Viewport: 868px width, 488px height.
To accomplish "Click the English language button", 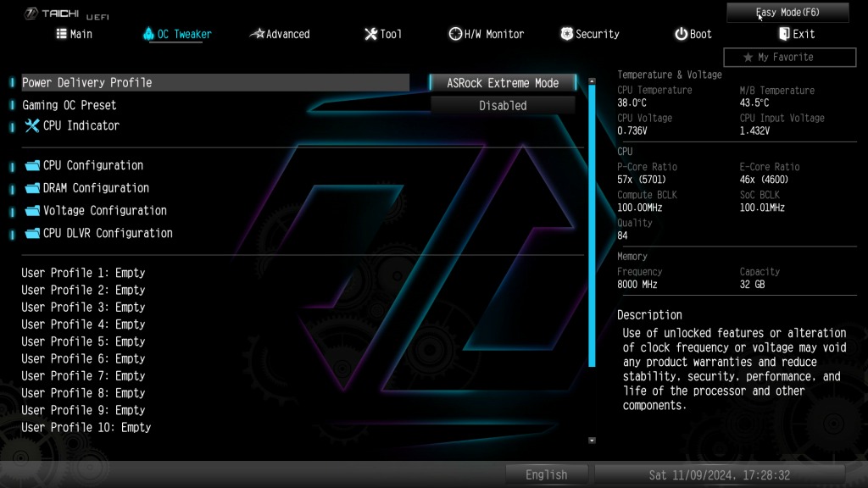I will [547, 474].
